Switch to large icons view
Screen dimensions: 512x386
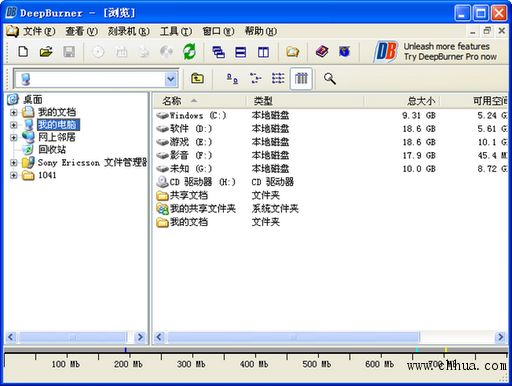point(232,79)
